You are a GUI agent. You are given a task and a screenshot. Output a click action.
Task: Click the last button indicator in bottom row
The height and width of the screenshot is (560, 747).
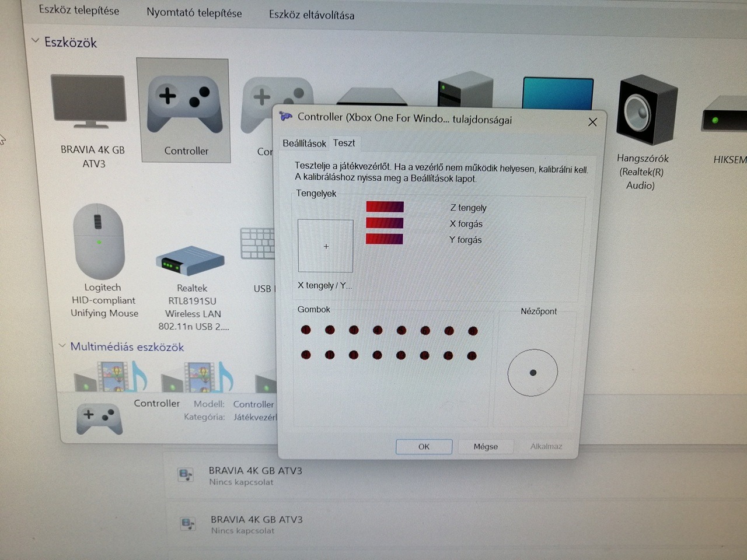(x=472, y=355)
